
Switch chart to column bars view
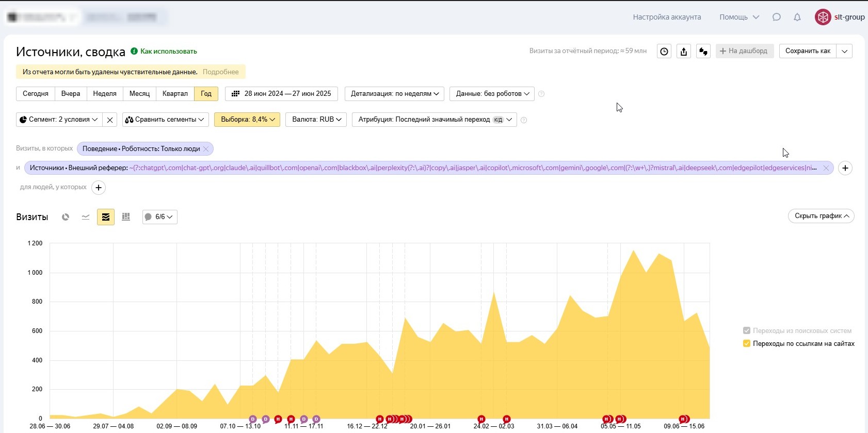pyautogui.click(x=126, y=217)
